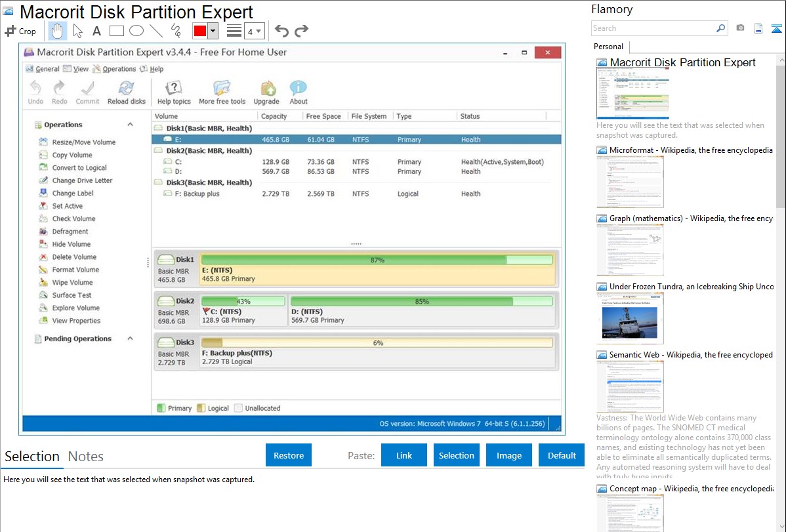Click the Capacity column header
This screenshot has width=786, height=532.
click(274, 116)
